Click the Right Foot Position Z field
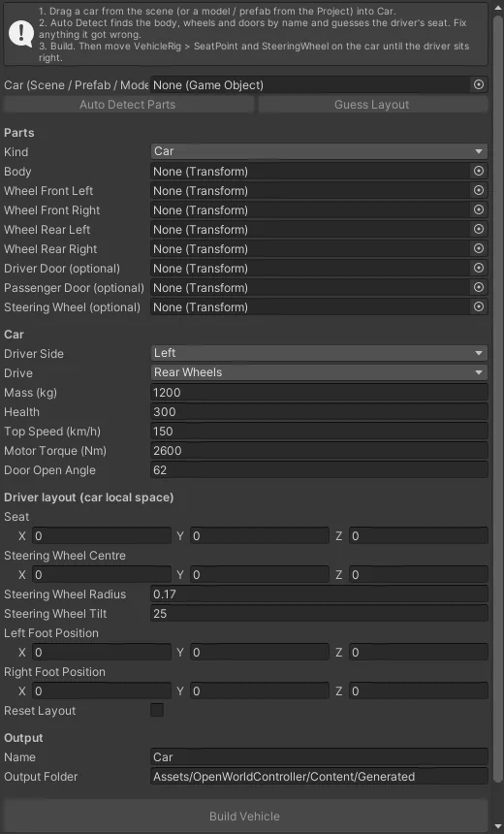Image resolution: width=504 pixels, height=834 pixels. 419,690
